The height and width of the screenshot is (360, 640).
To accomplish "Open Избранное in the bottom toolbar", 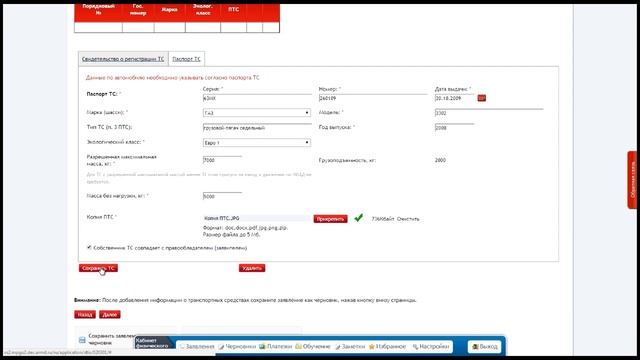I will (387, 347).
